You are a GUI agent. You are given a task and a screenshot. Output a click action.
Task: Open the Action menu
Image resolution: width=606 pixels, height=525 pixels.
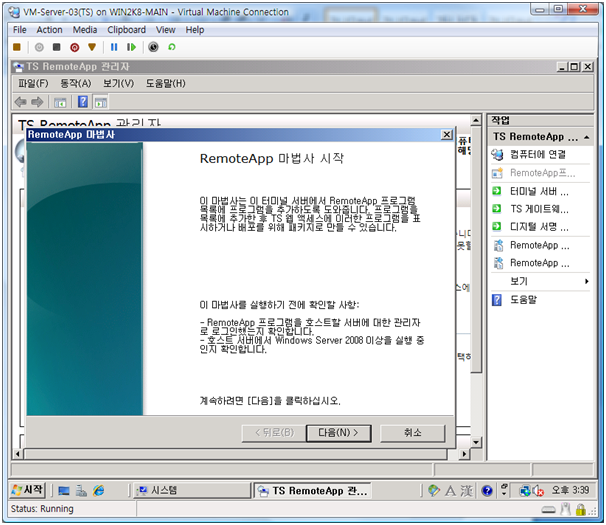pyautogui.click(x=49, y=30)
